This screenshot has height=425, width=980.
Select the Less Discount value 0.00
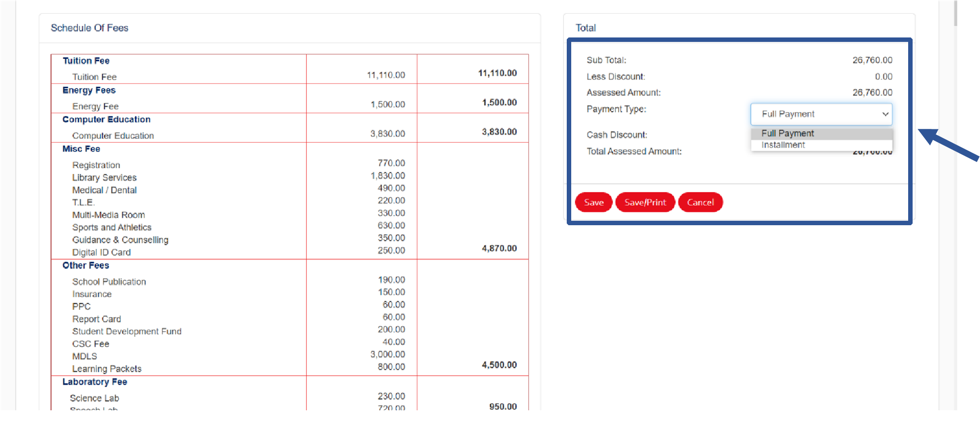883,77
